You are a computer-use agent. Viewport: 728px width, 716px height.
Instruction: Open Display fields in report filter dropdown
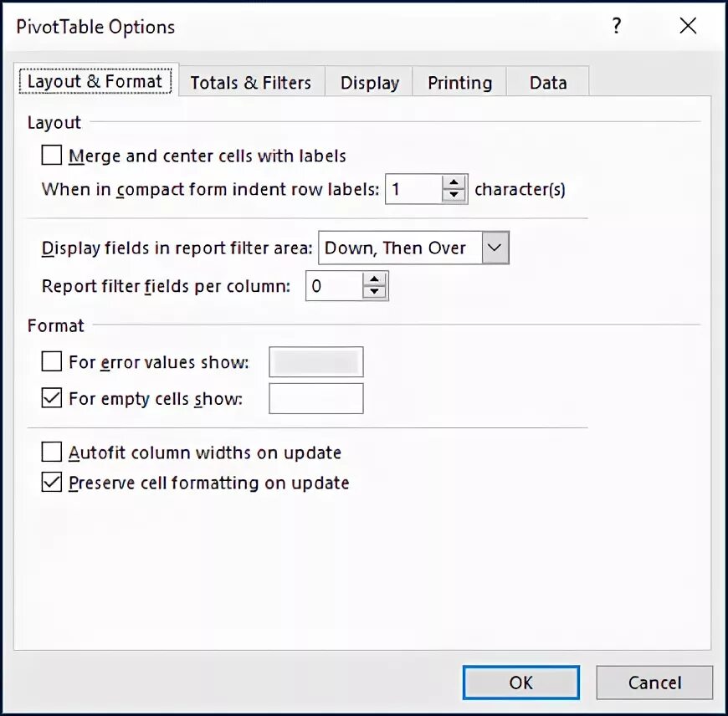(495, 248)
